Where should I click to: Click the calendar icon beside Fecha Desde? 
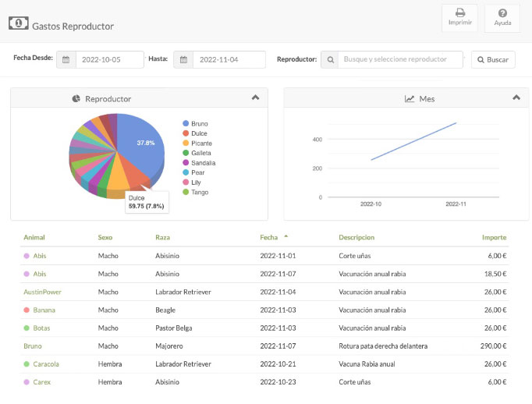[66, 59]
